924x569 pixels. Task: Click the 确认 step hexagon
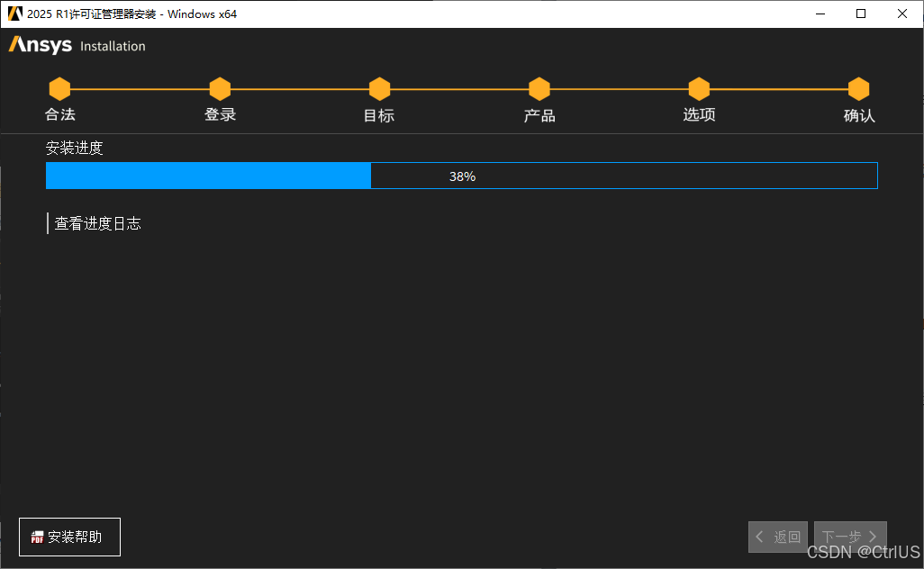[858, 89]
